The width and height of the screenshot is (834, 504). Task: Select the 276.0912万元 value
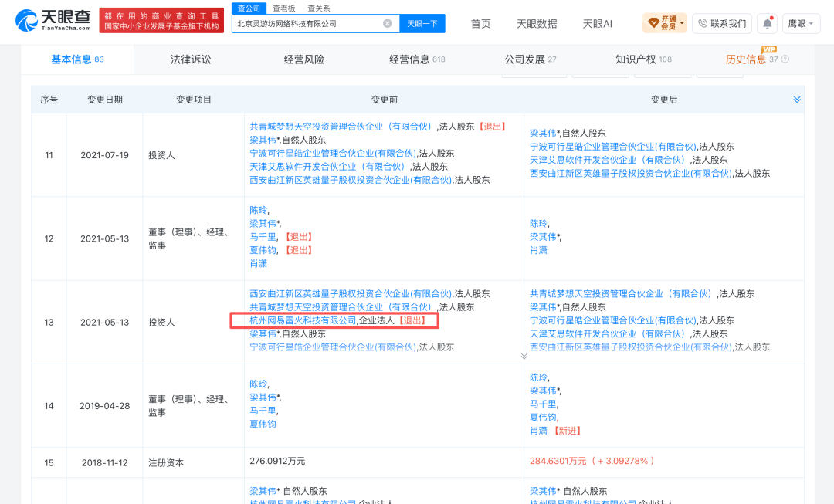277,461
